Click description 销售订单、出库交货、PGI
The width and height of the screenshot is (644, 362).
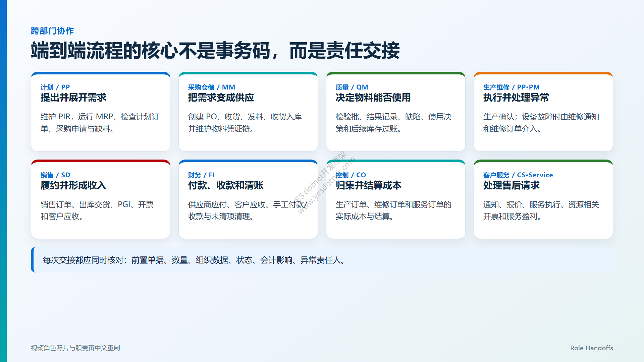pos(97,210)
